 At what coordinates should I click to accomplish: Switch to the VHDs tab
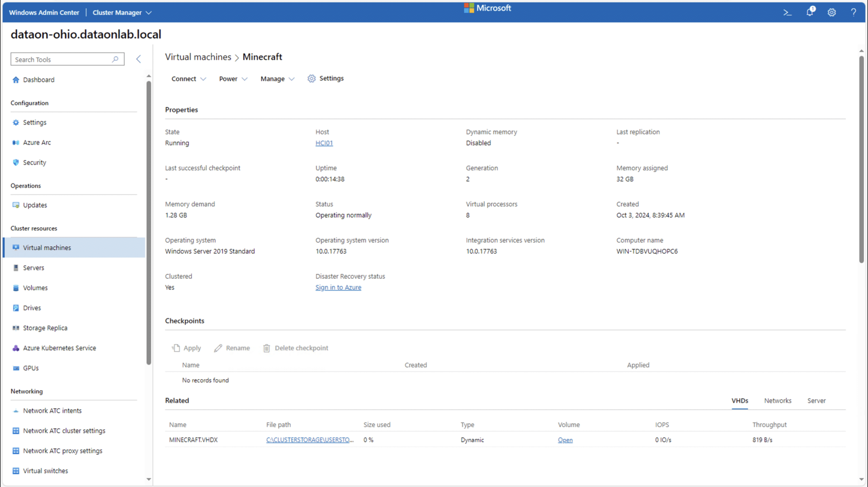(x=740, y=401)
